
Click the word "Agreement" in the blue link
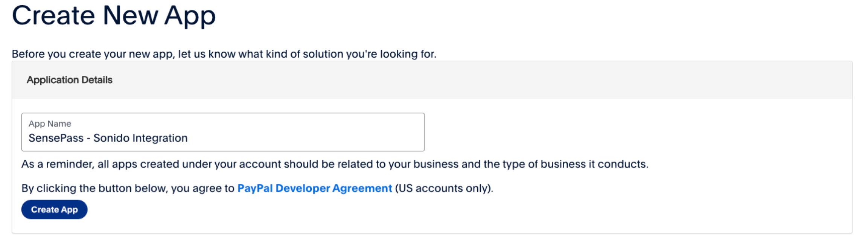362,188
